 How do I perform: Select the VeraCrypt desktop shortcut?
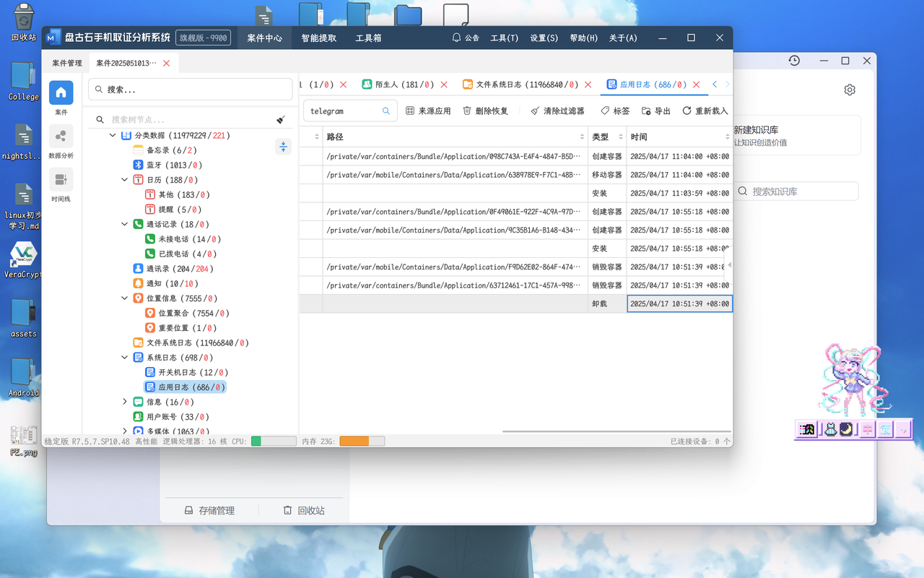click(24, 260)
